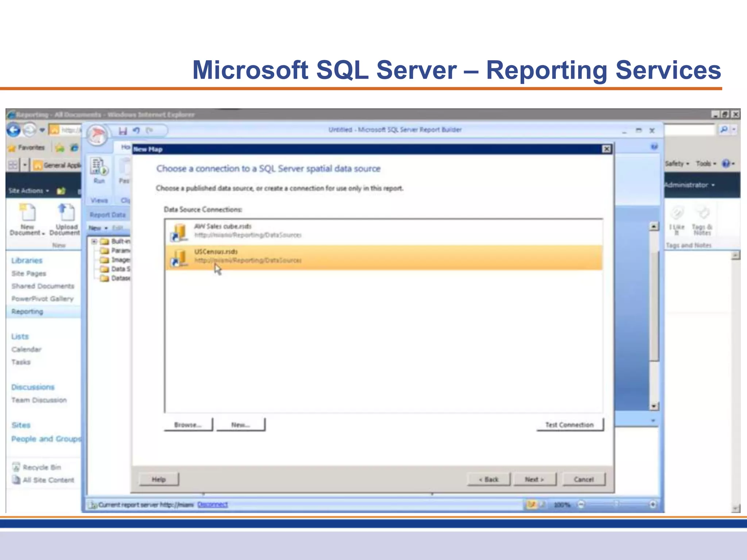
Task: Open Libraries heading link
Action: 27,260
